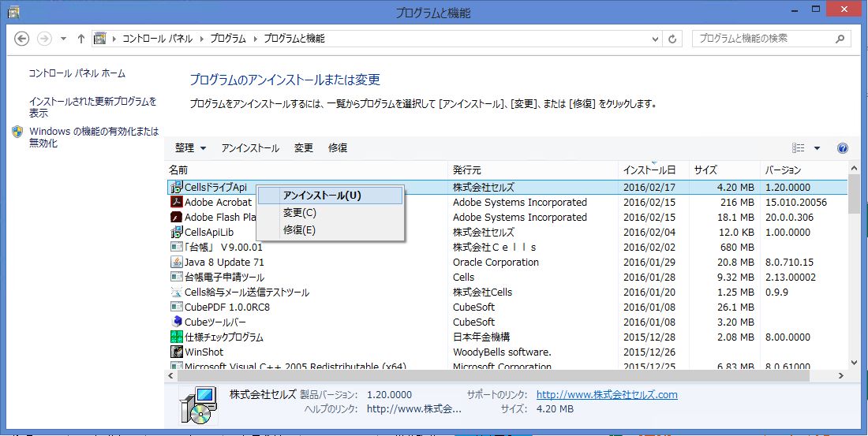868x436 pixels.
Task: Click the horizontal scrollbar thumb
Action: pos(494,376)
